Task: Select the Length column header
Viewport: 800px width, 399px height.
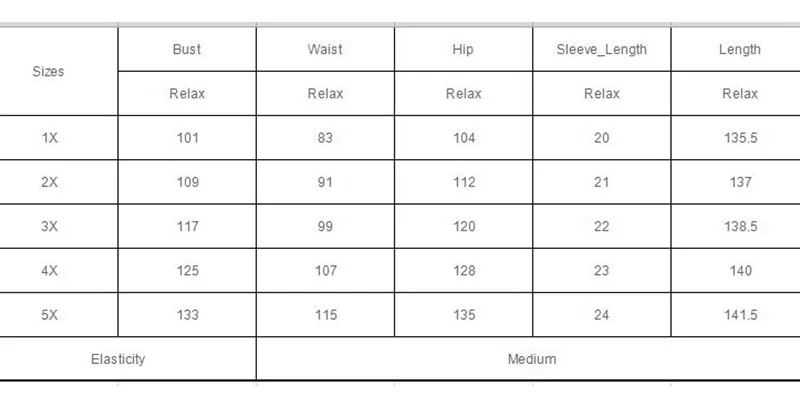Action: click(740, 49)
